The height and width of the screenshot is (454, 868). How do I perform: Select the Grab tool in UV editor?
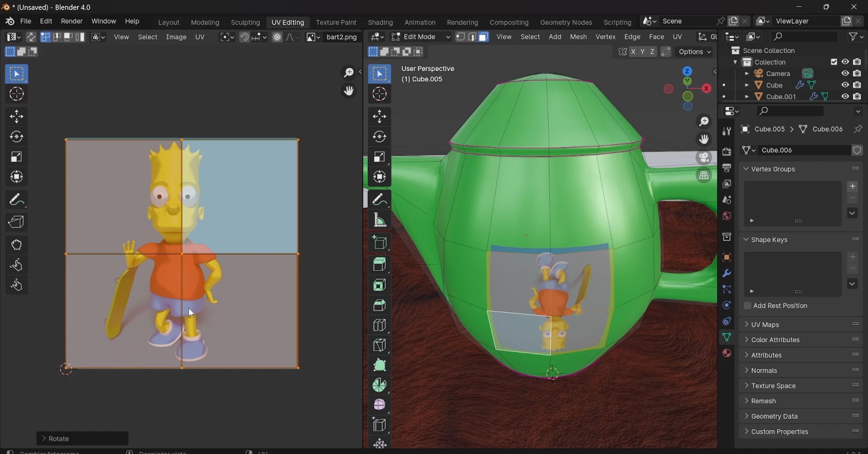[16, 244]
